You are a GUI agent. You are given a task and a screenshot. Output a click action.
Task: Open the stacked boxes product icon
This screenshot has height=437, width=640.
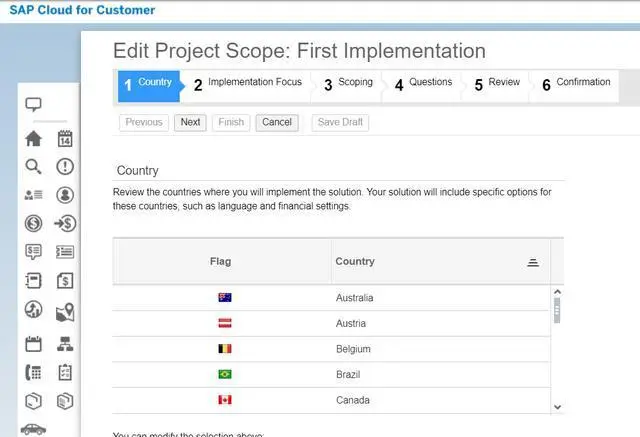(65, 401)
